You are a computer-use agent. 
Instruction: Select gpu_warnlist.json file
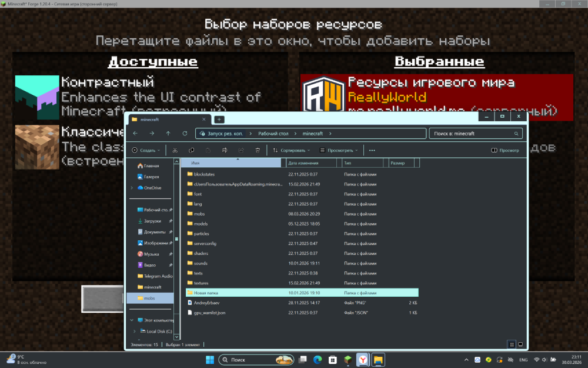[302, 313]
